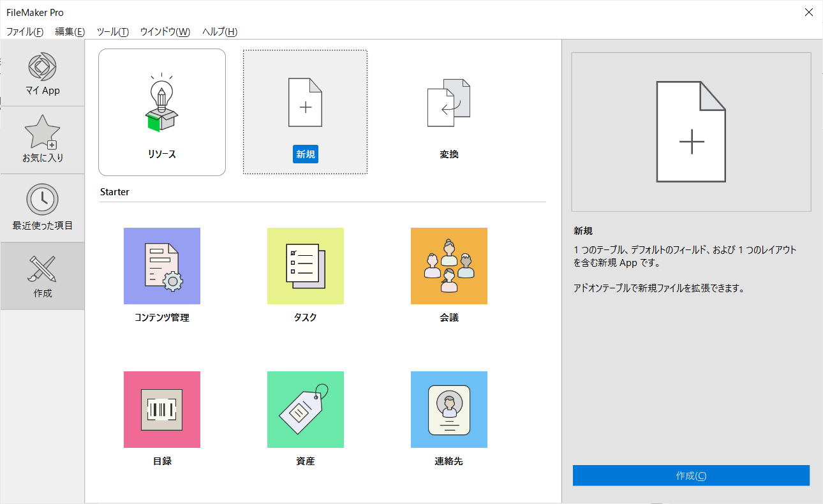
Task: Open the 編集(E) menu
Action: (x=70, y=32)
